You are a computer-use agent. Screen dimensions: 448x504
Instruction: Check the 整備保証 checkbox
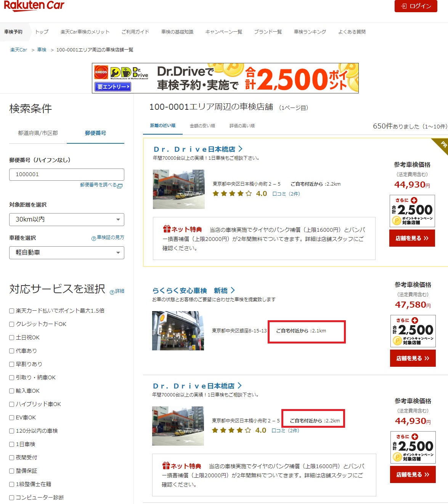[x=11, y=471]
